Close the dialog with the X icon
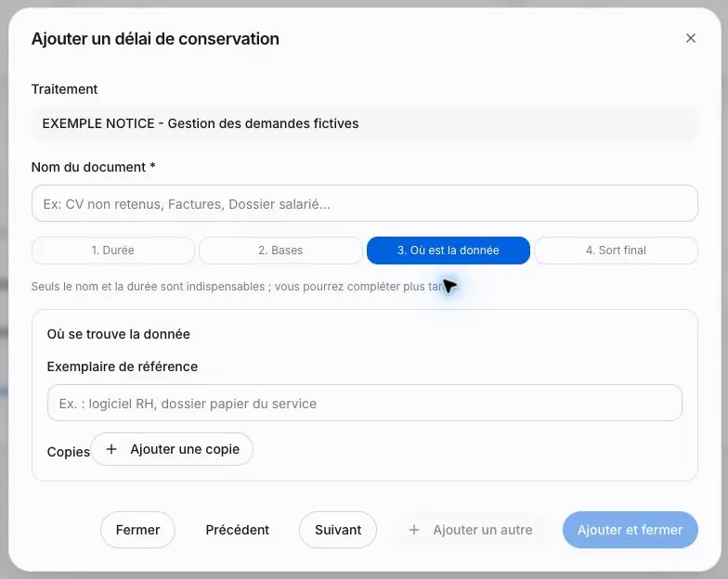Screen dimensions: 728x579 pyautogui.click(x=691, y=38)
